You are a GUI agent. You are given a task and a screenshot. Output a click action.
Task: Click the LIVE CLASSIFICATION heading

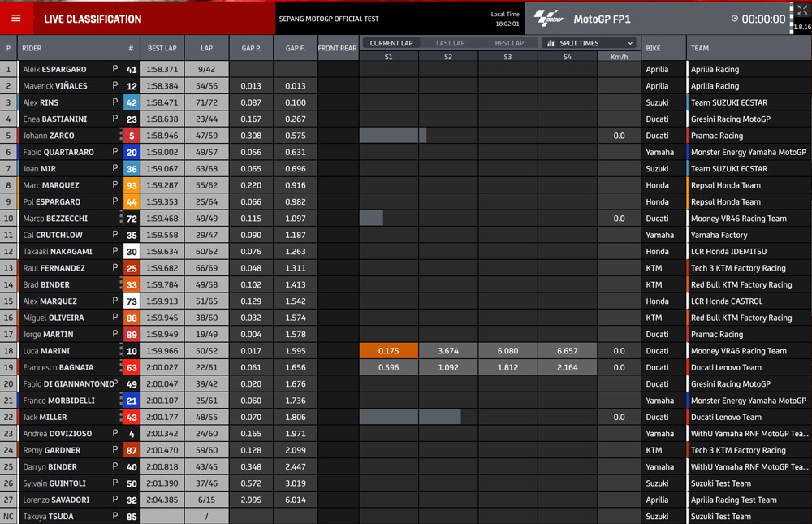click(x=93, y=19)
